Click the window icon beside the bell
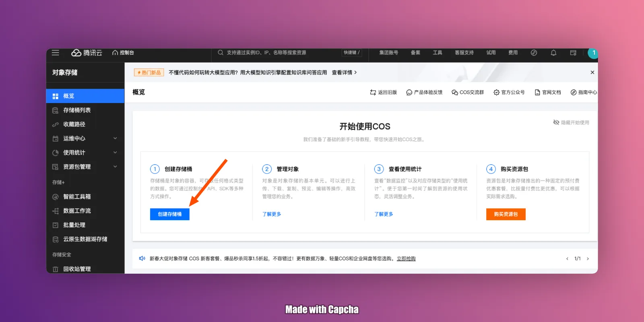Screen dimensions: 644x322 click(573, 53)
